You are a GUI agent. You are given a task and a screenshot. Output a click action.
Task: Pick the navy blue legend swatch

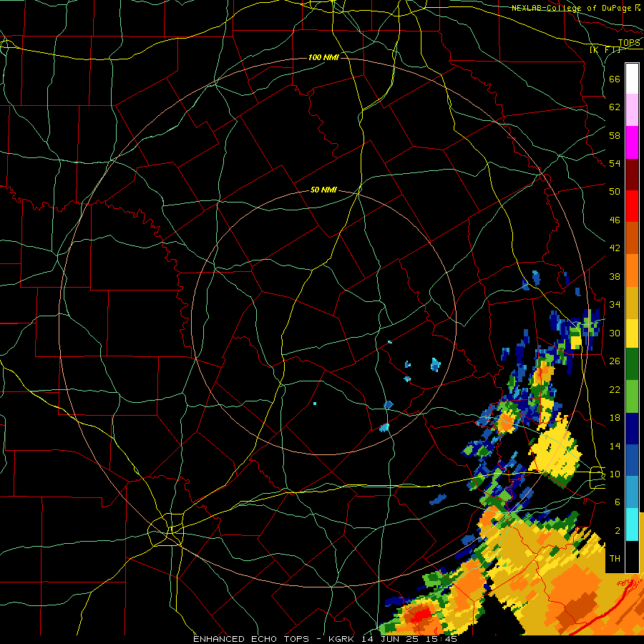[x=632, y=429]
